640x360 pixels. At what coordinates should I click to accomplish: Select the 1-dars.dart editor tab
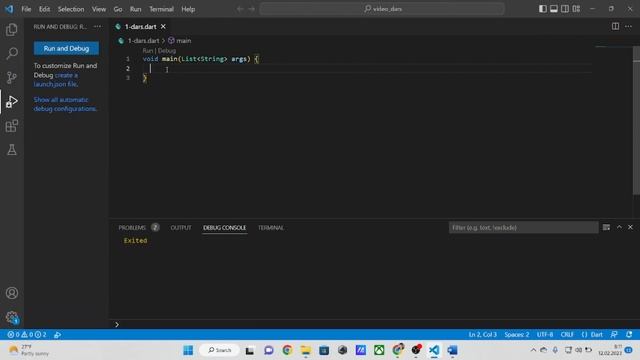pos(140,27)
